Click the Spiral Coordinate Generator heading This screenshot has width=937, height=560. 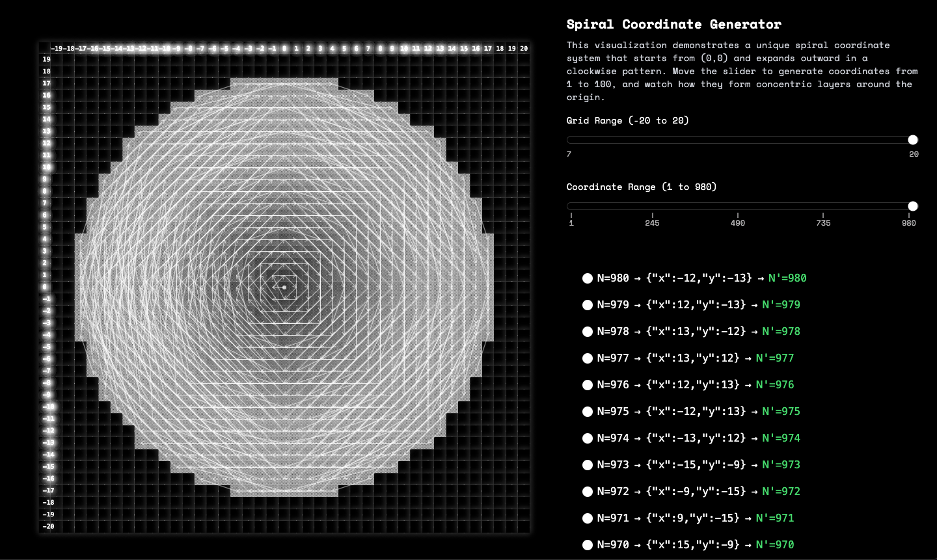click(673, 24)
